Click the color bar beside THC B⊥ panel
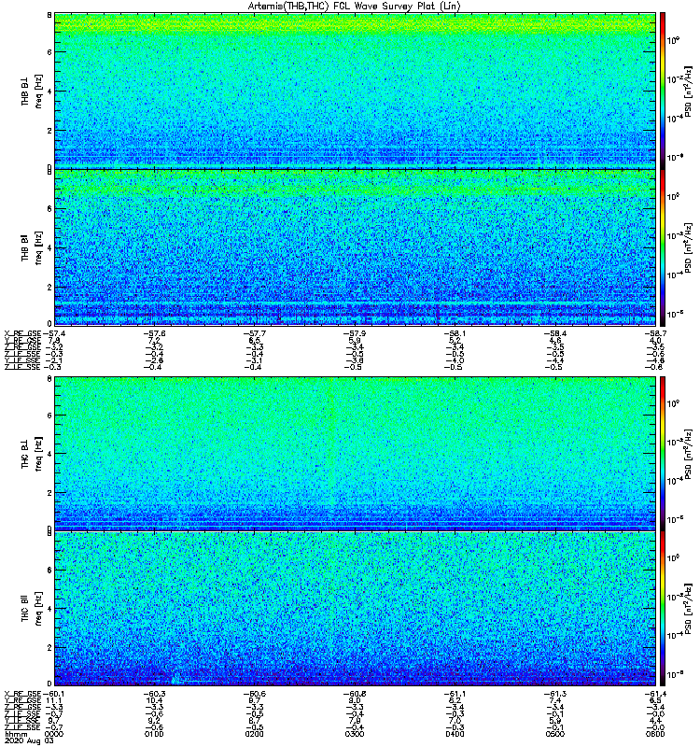The height and width of the screenshot is (747, 700). coord(662,453)
